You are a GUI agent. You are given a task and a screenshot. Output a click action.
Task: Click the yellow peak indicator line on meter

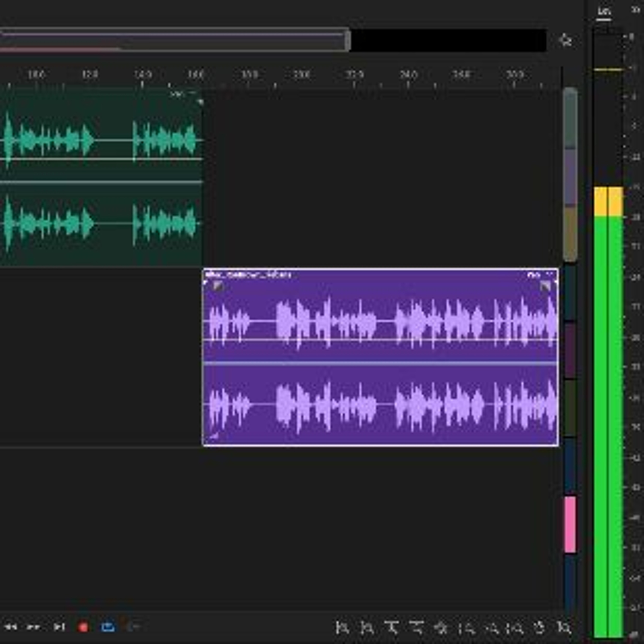[x=608, y=70]
